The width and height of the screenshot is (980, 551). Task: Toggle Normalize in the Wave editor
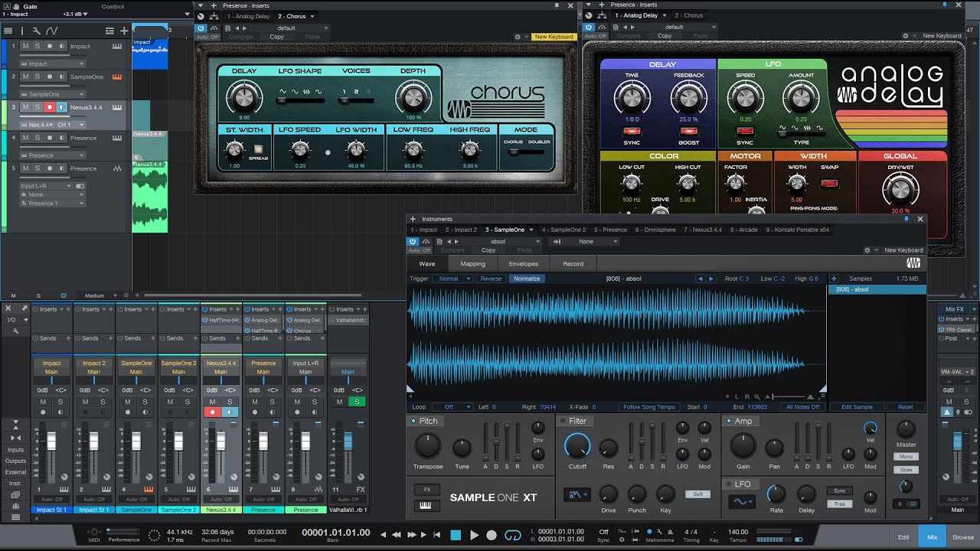tap(527, 279)
